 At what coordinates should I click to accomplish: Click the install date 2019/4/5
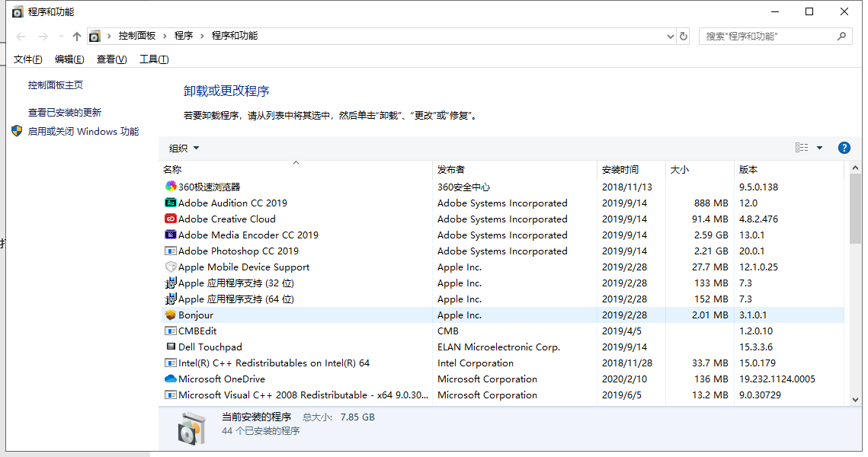(622, 331)
